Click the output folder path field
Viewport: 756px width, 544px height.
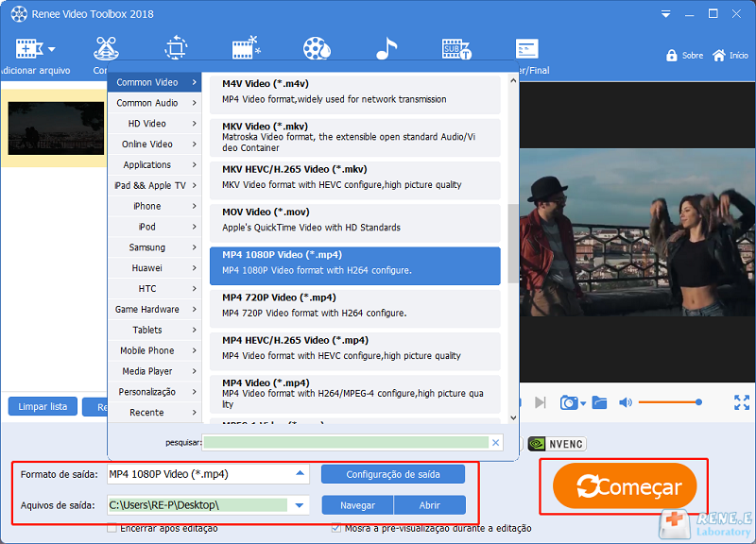[x=198, y=505]
